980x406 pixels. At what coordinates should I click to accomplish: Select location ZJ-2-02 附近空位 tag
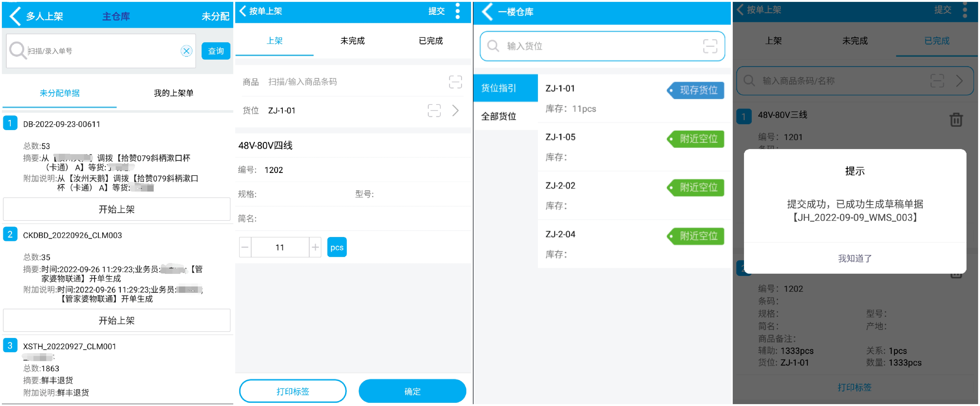pos(695,188)
